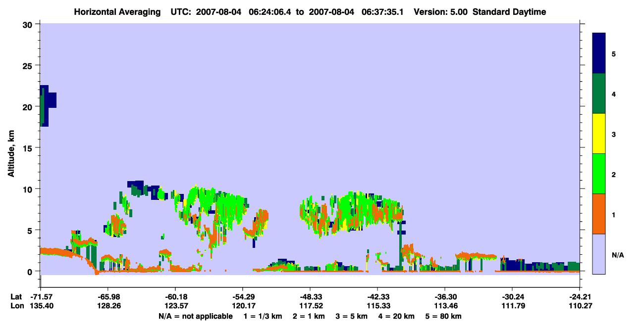
Task: Click the colorbar 'N/A' label
Action: coord(618,255)
